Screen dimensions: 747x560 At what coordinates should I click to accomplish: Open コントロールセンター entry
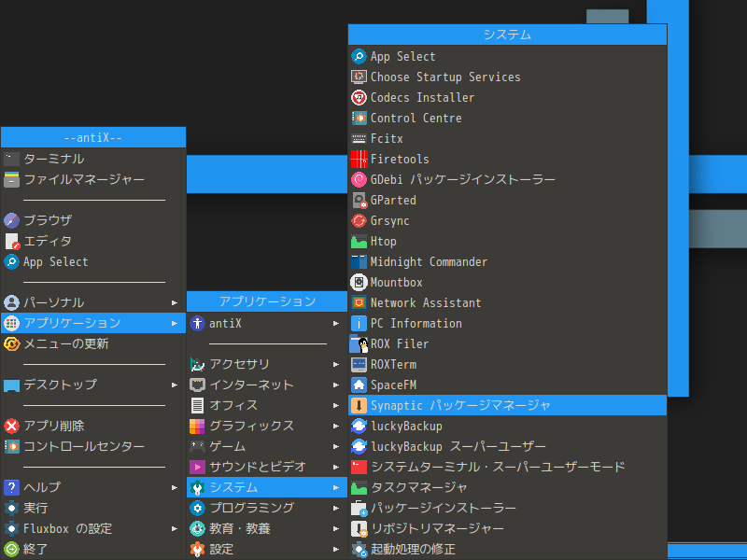click(93, 446)
